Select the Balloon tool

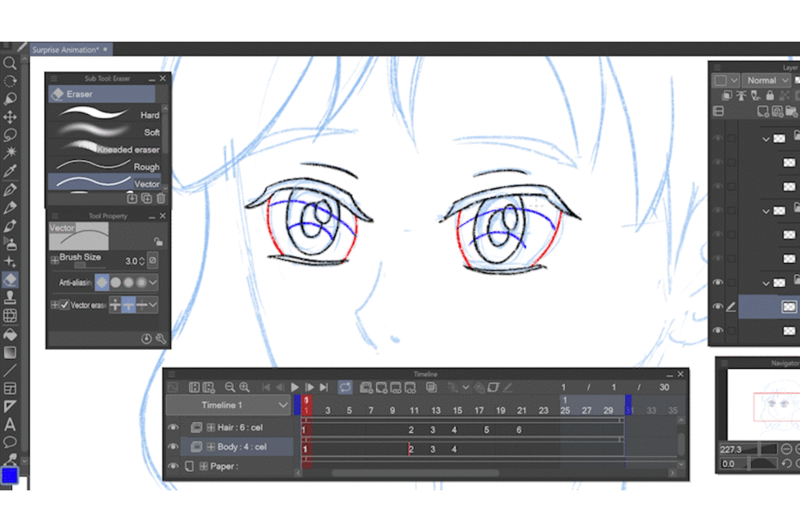tap(10, 442)
